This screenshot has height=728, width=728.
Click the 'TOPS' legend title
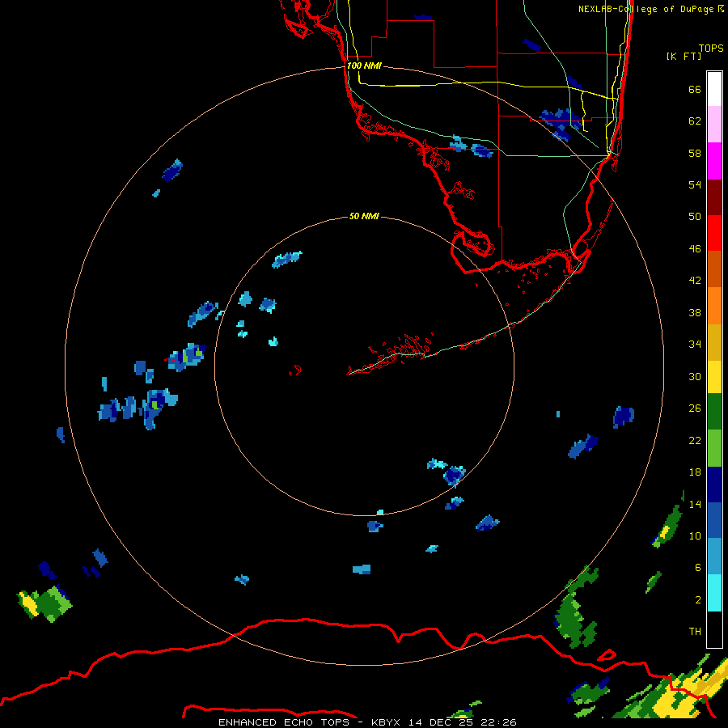711,48
